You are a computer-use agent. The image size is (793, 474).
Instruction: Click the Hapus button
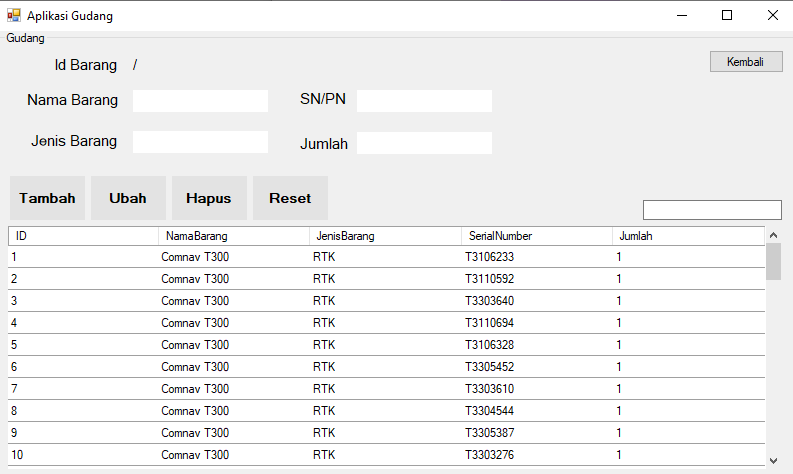pos(209,198)
